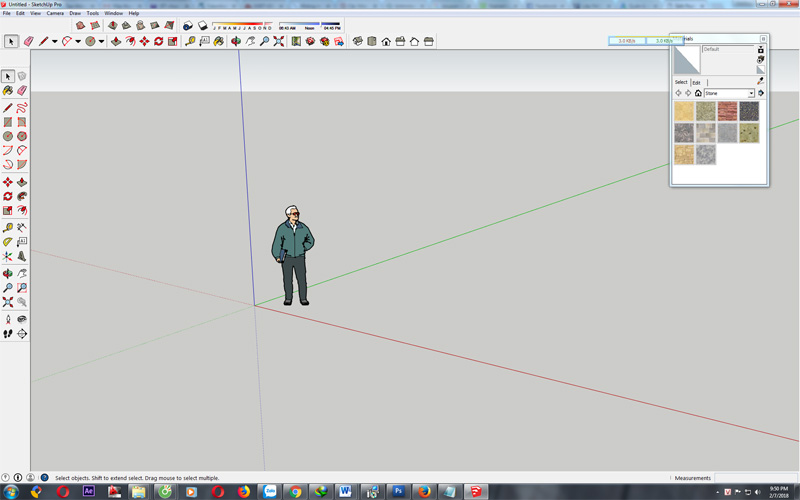Select the Rotated Rectangle tool

point(22,122)
